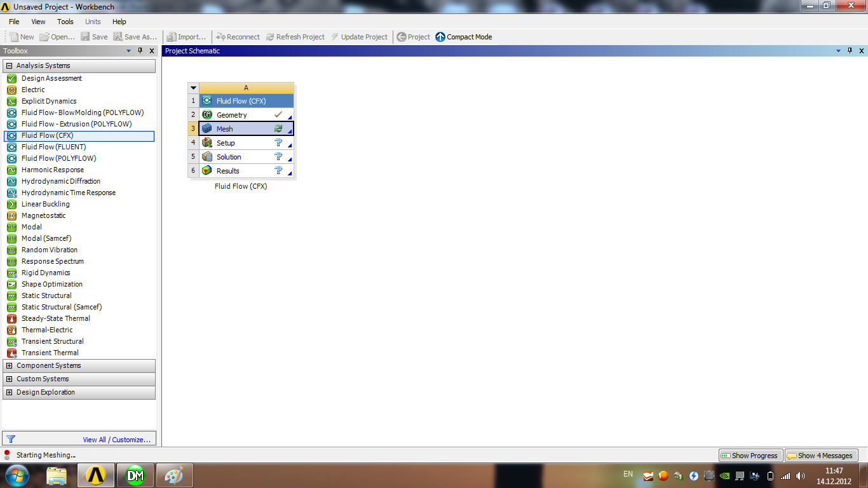Open the Units menu
This screenshot has width=868, height=488.
click(x=93, y=22)
